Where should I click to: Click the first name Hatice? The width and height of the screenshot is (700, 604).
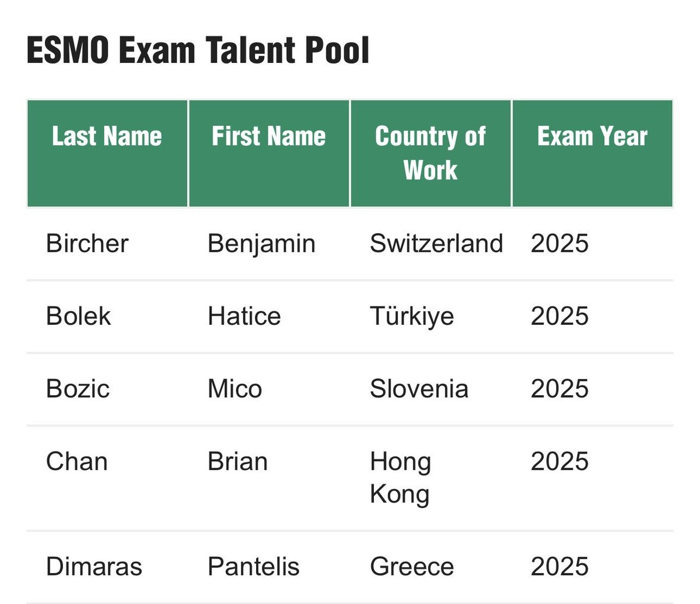pyautogui.click(x=244, y=317)
